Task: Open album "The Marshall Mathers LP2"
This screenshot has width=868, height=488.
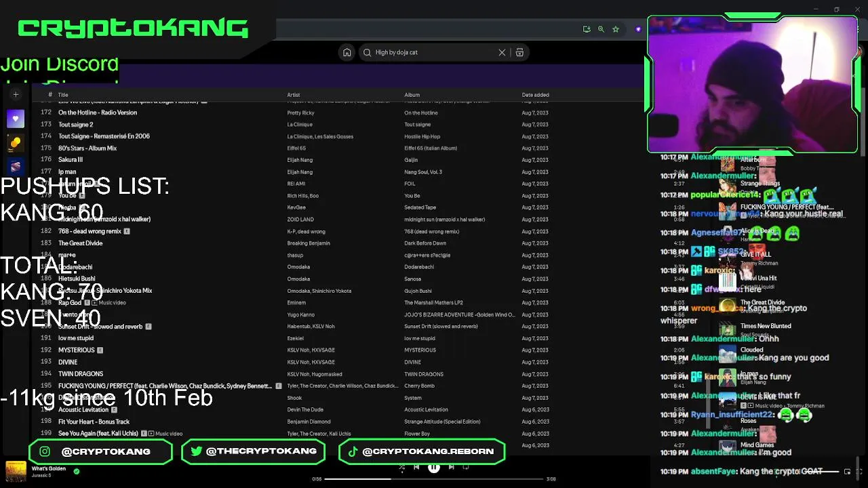Action: (x=433, y=303)
